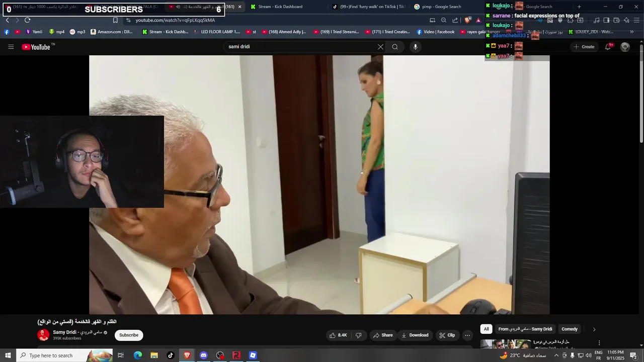Open a new browser tab
644x362 pixels.
[579, 7]
